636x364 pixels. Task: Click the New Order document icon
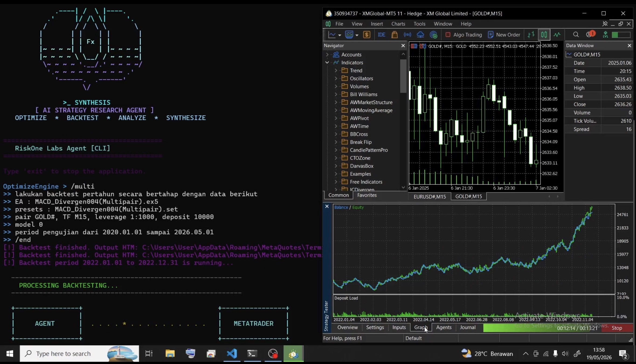(491, 35)
